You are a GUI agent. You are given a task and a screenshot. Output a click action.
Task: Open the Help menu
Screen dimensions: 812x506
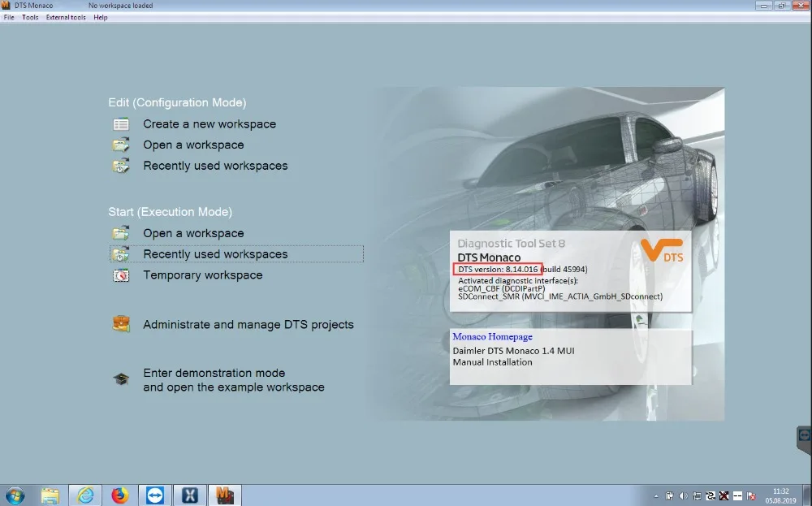click(101, 17)
